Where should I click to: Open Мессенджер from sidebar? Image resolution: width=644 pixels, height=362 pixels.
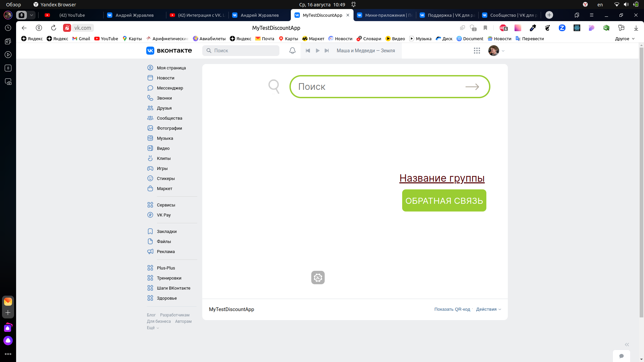(170, 88)
